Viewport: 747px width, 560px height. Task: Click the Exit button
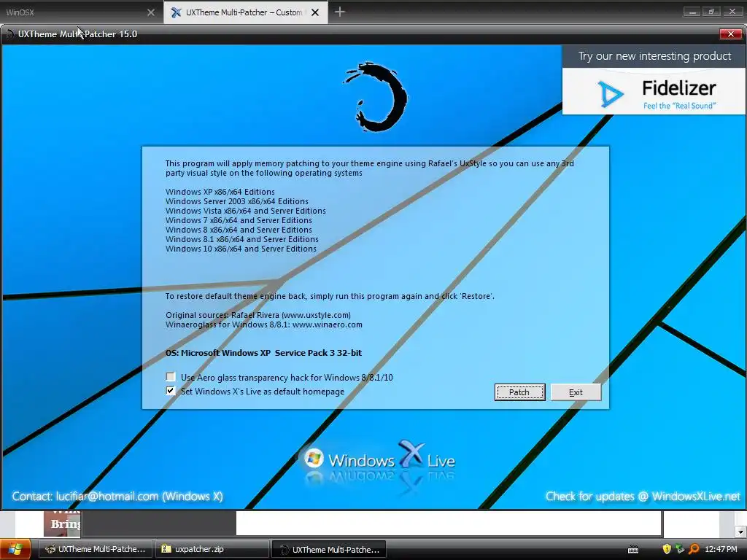click(576, 392)
